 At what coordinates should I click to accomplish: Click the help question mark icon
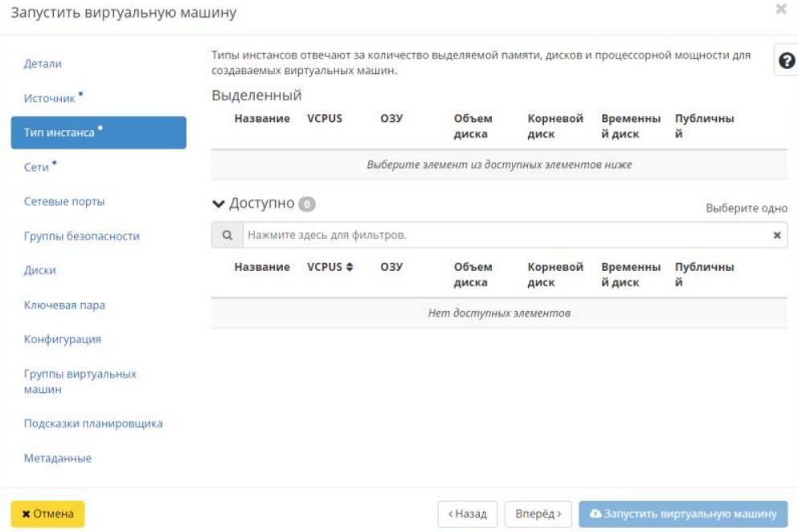tap(787, 62)
